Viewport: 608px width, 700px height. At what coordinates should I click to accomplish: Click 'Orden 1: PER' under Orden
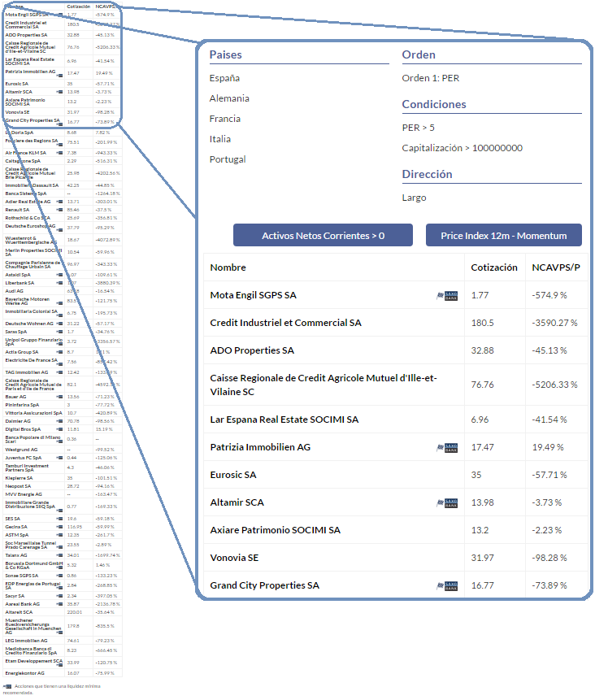pyautogui.click(x=430, y=78)
